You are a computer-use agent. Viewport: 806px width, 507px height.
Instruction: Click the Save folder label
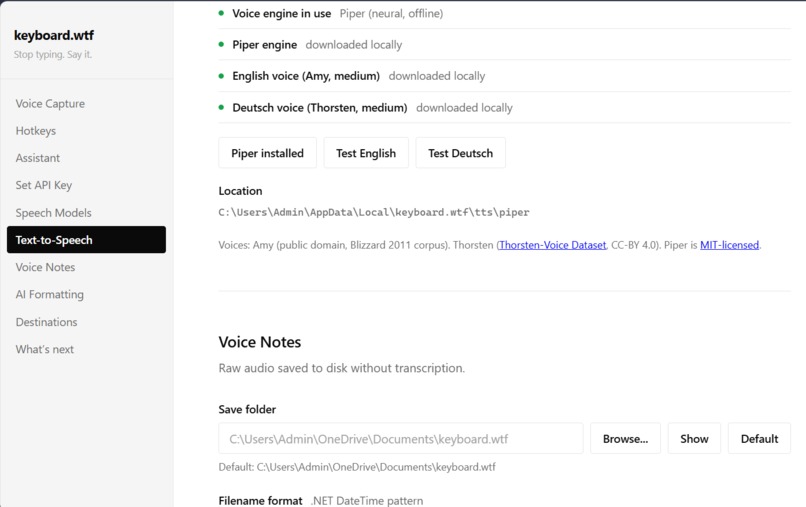click(247, 409)
